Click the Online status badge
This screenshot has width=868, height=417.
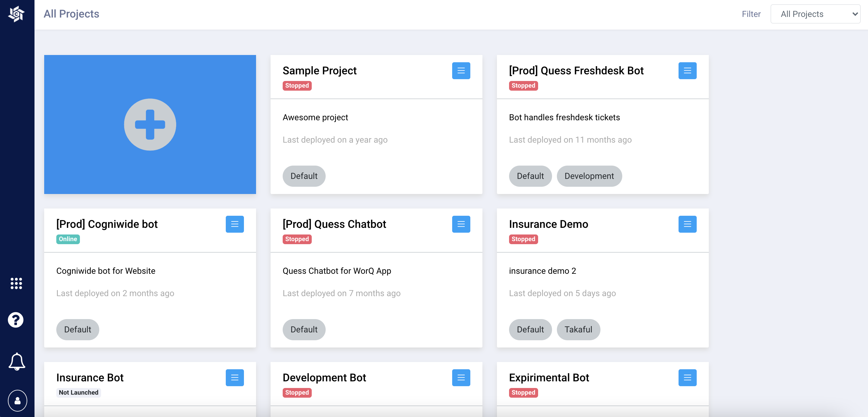(x=68, y=239)
